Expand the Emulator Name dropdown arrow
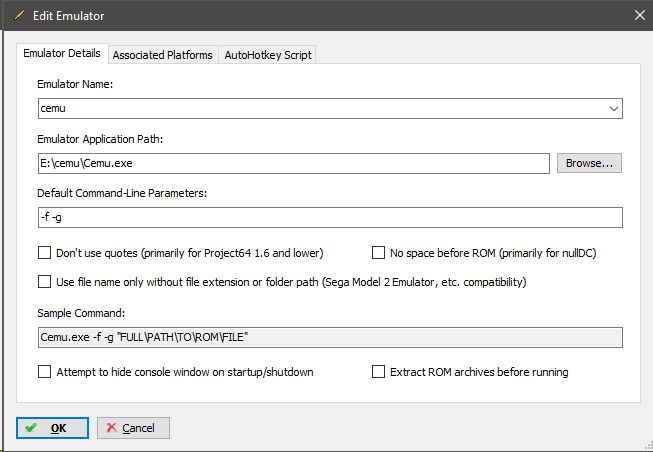 tap(613, 109)
